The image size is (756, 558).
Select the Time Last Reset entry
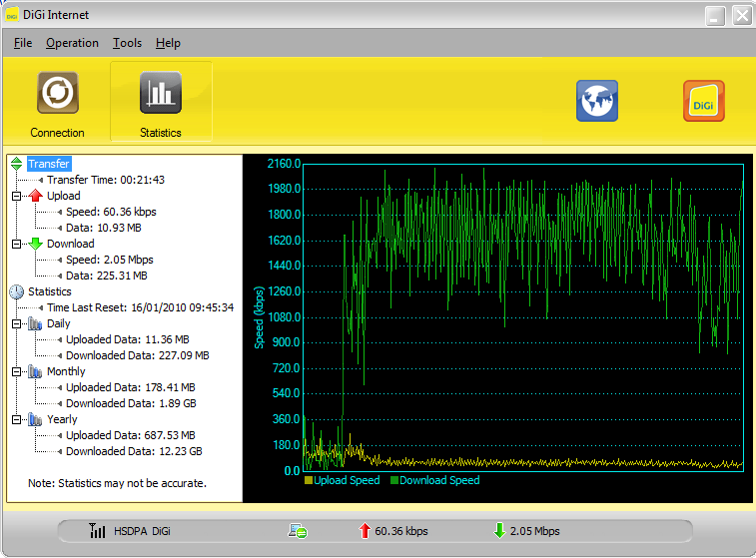coord(140,307)
